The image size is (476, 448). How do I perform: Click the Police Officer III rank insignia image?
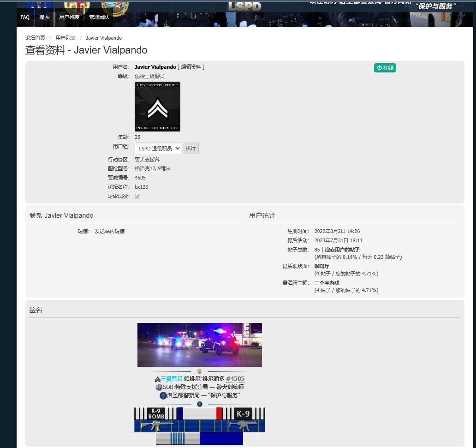pos(157,107)
